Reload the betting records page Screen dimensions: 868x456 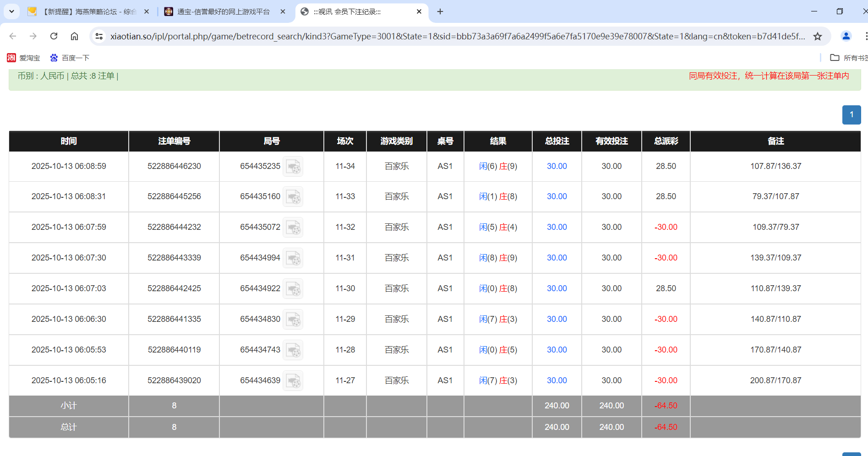[x=54, y=36]
